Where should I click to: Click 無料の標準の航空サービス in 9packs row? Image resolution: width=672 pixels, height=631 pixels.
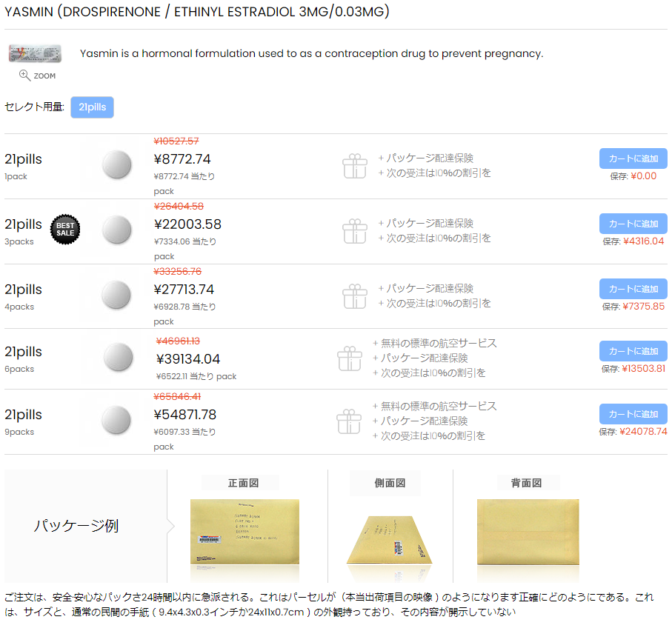pyautogui.click(x=439, y=406)
